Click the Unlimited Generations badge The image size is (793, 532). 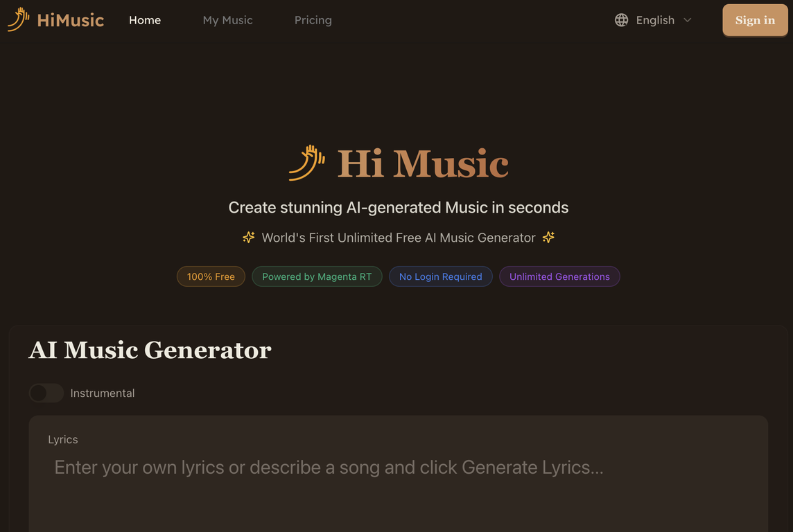click(559, 276)
